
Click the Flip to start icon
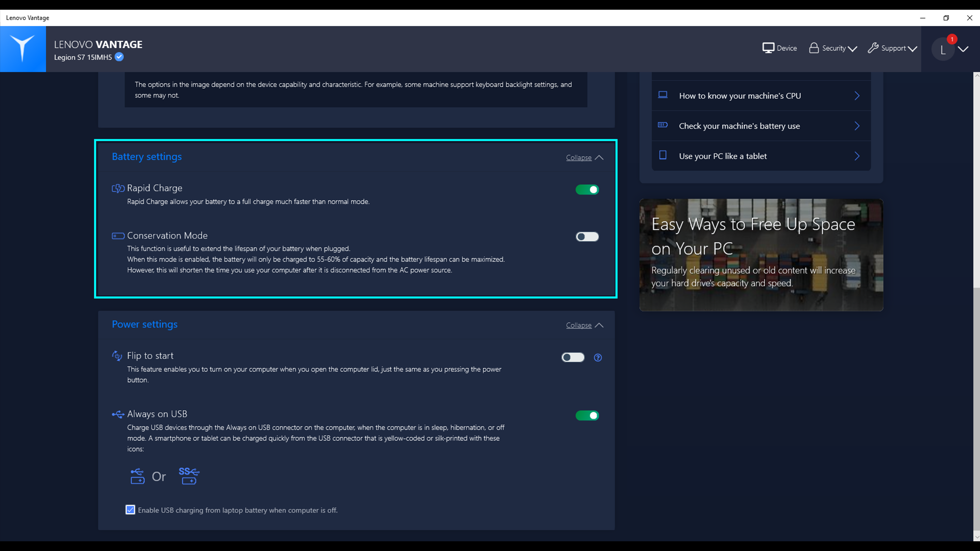tap(117, 356)
